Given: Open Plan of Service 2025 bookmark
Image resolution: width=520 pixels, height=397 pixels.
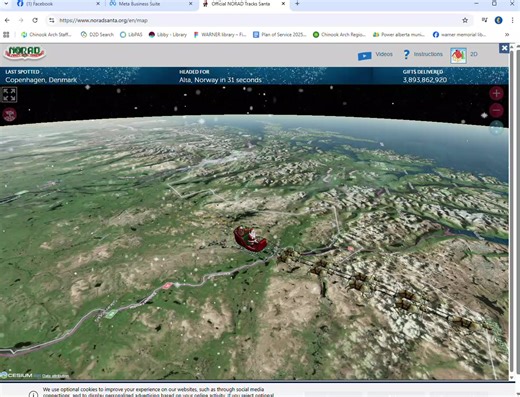Looking at the screenshot, I should (x=280, y=35).
